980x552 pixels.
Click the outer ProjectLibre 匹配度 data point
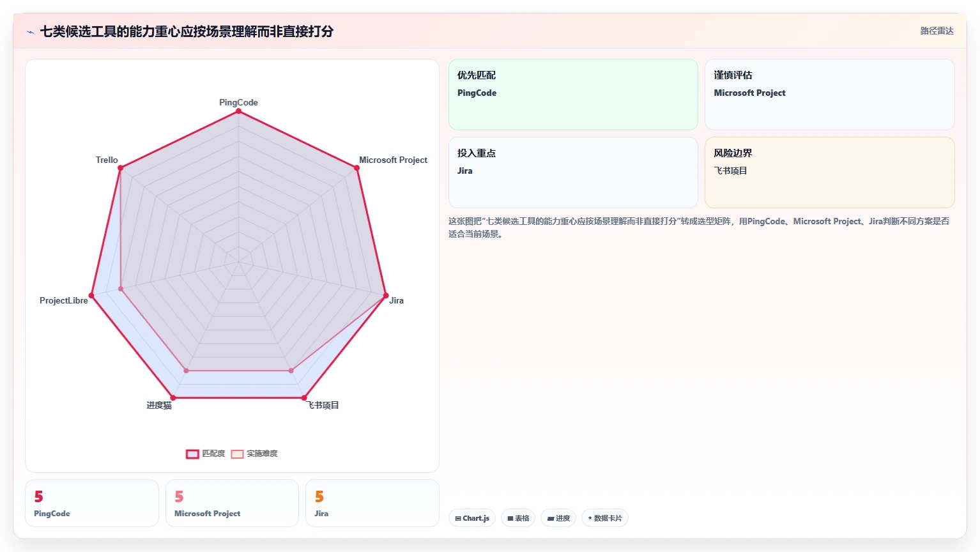pyautogui.click(x=91, y=296)
